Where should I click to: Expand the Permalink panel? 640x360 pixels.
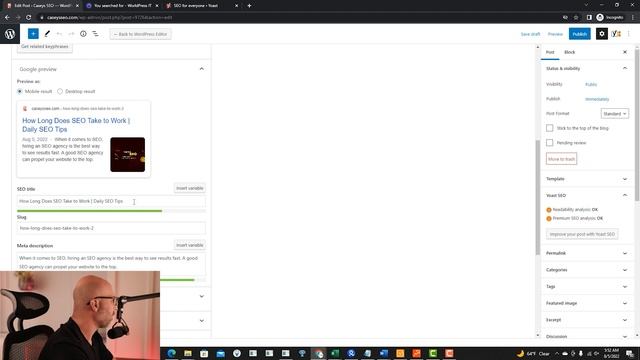[x=624, y=253]
